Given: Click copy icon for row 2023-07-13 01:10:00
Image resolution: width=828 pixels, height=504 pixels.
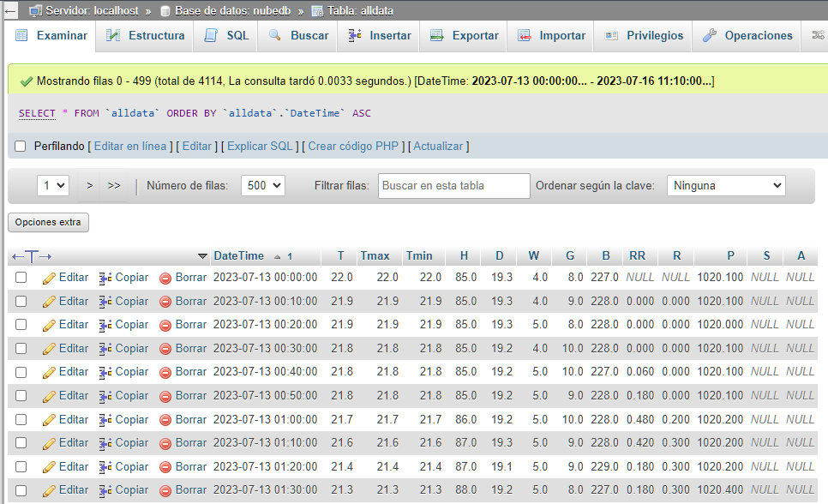Looking at the screenshot, I should [105, 443].
